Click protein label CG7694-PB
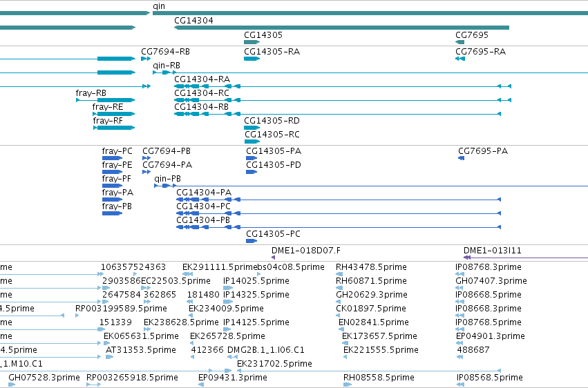The width and height of the screenshot is (588, 388). pyautogui.click(x=167, y=151)
